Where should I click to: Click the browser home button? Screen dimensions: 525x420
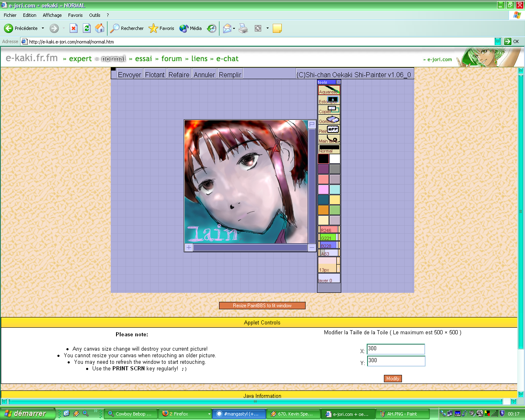point(100,28)
